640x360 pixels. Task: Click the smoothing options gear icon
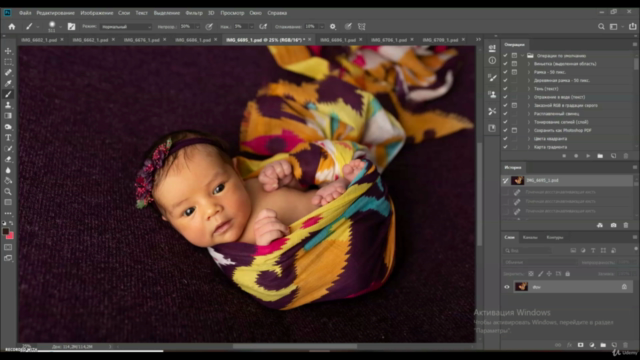tap(333, 27)
